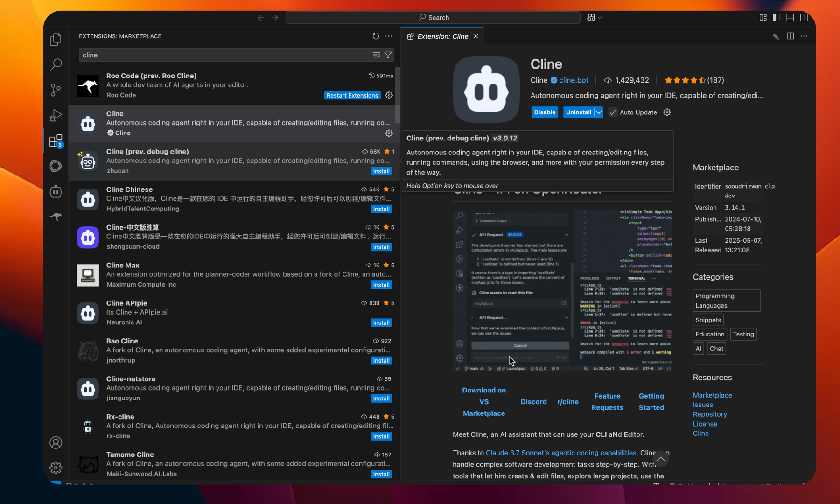Install the Bao Cline extension

381,360
